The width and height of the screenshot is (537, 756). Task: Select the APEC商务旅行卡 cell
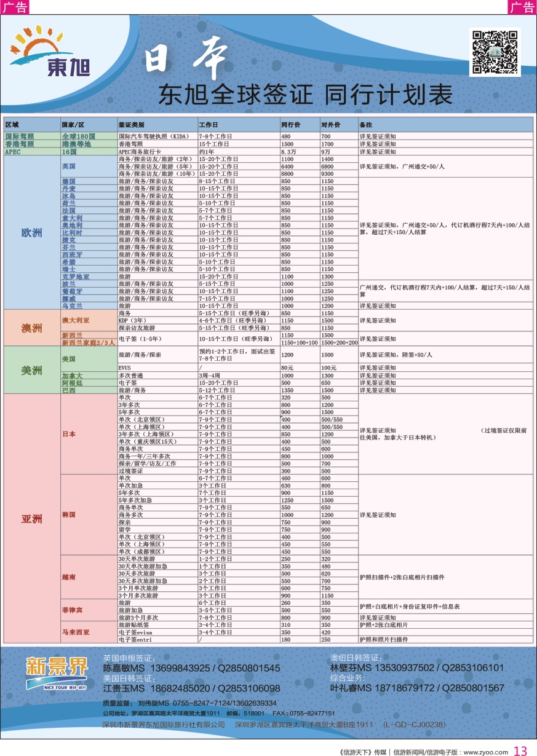click(157, 151)
